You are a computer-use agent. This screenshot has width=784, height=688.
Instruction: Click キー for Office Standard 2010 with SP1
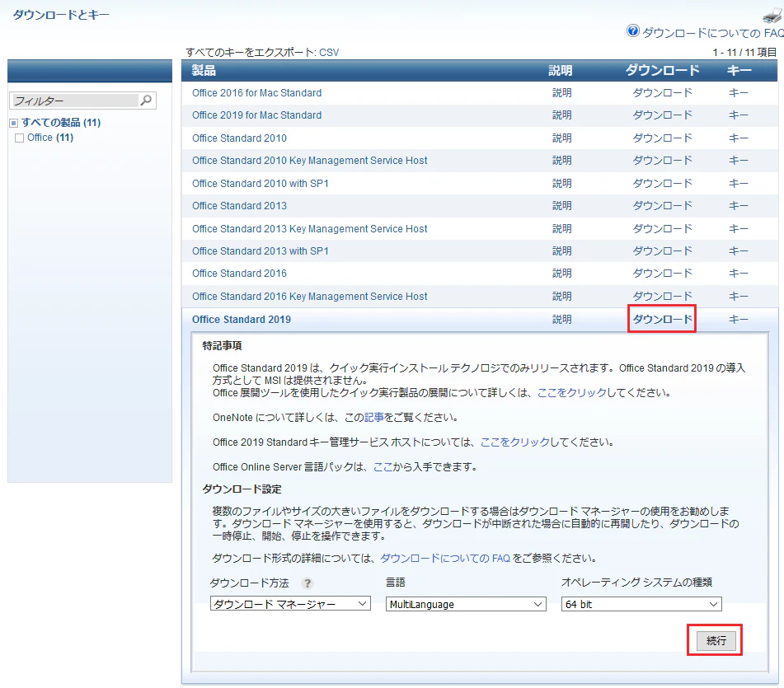click(738, 184)
